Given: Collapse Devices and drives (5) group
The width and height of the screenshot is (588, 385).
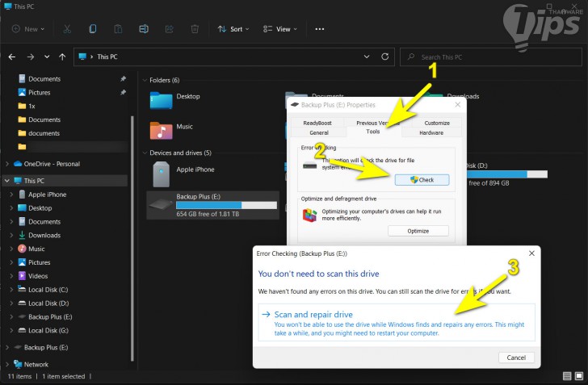Looking at the screenshot, I should point(145,153).
